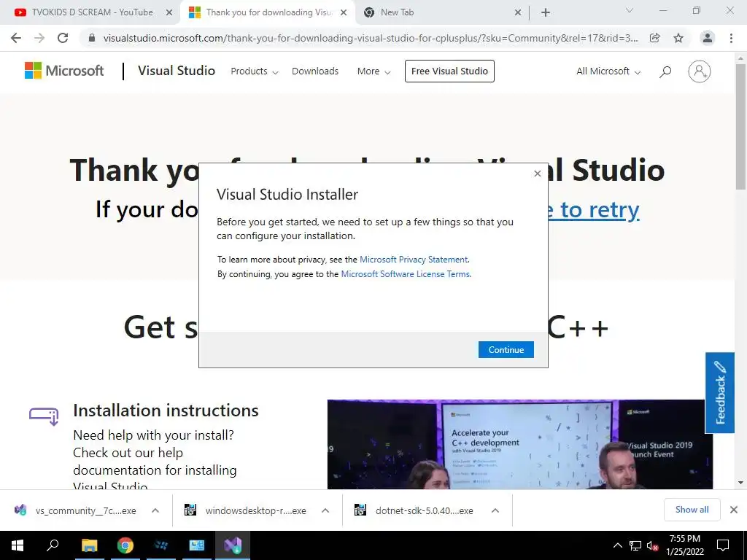Click the site search magnifier icon
Image resolution: width=747 pixels, height=560 pixels.
point(665,71)
